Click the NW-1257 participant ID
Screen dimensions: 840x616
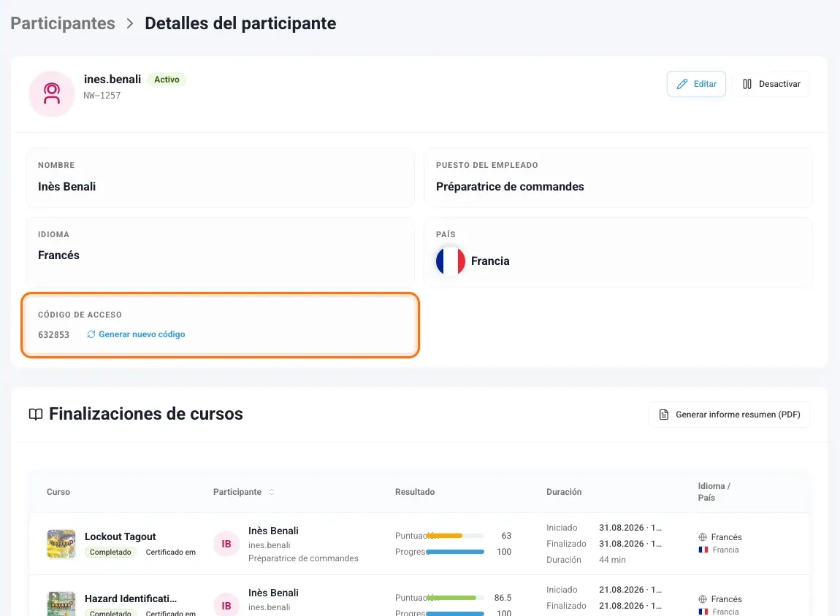pos(102,96)
